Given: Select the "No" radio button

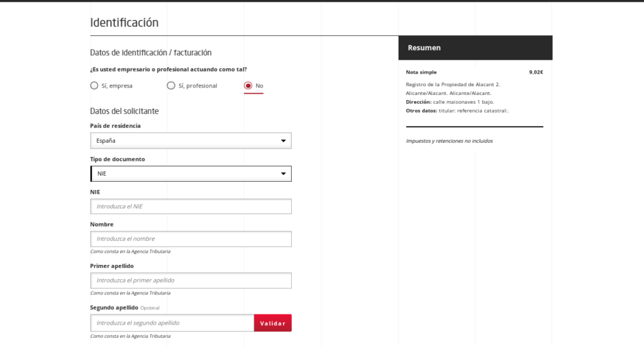Looking at the screenshot, I should point(248,86).
